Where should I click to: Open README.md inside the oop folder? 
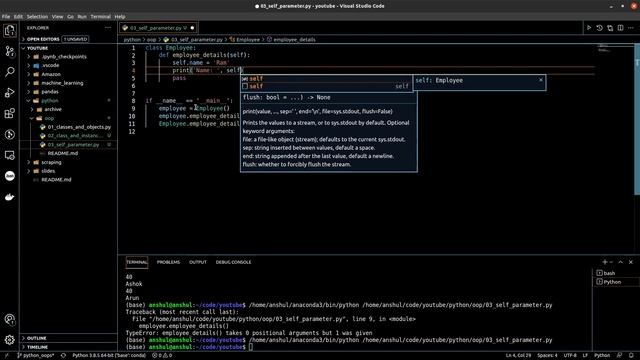click(x=62, y=153)
